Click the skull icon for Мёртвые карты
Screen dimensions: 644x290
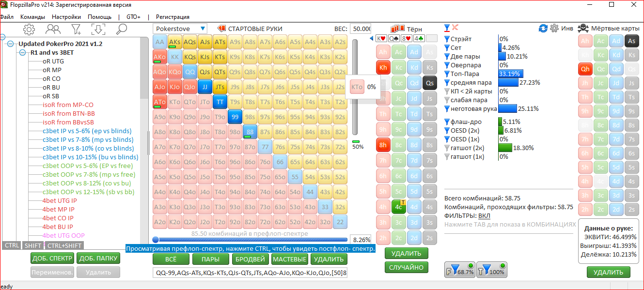(583, 28)
